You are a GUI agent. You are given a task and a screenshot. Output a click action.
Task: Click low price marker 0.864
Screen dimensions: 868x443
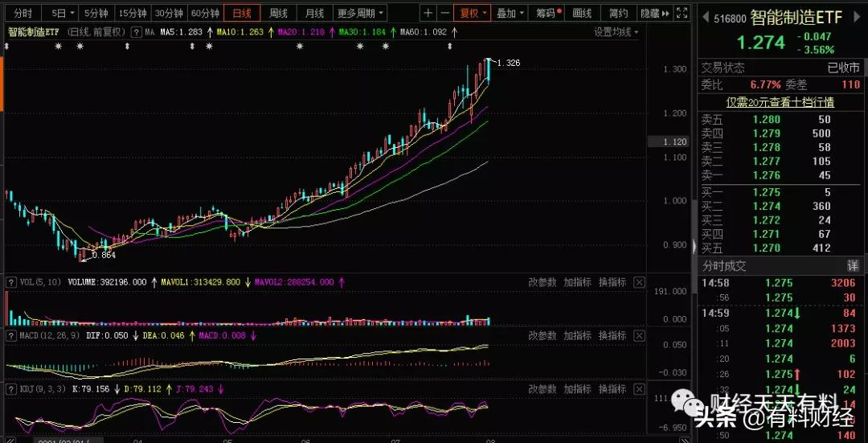(104, 256)
